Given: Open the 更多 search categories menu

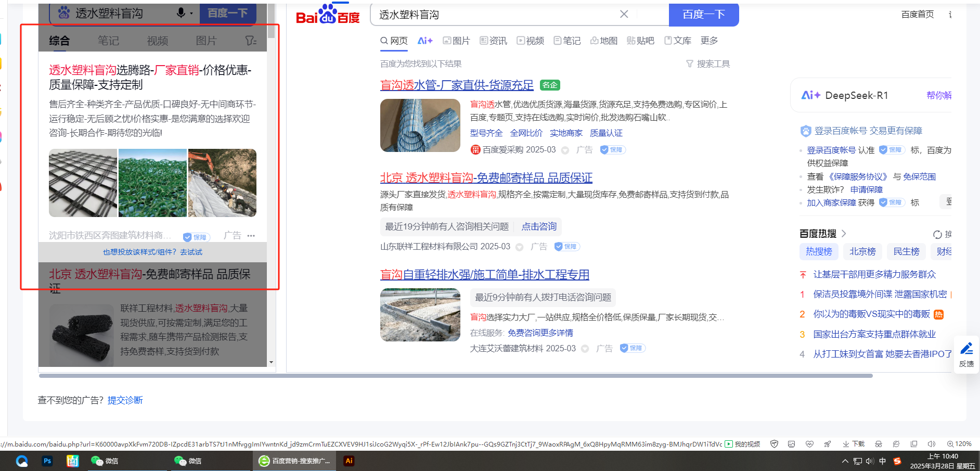Looking at the screenshot, I should click(x=709, y=41).
